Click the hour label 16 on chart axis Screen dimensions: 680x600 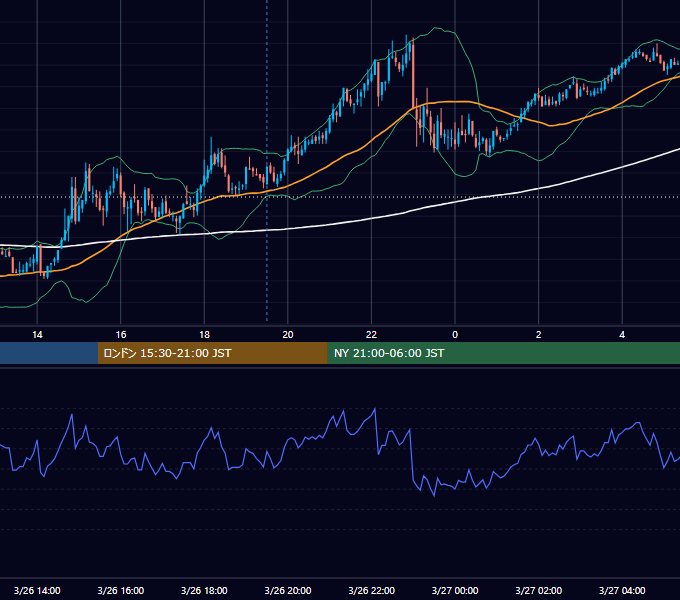tap(121, 335)
